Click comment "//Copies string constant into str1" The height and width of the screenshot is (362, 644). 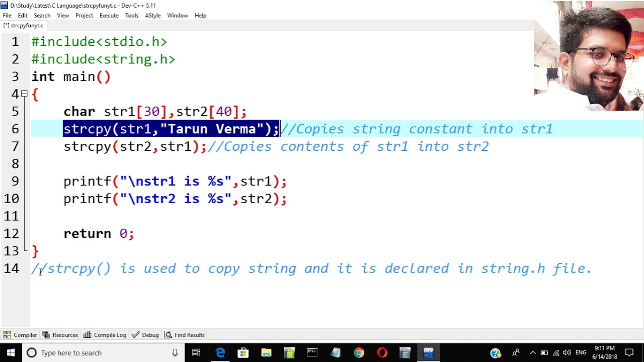pyautogui.click(x=417, y=129)
